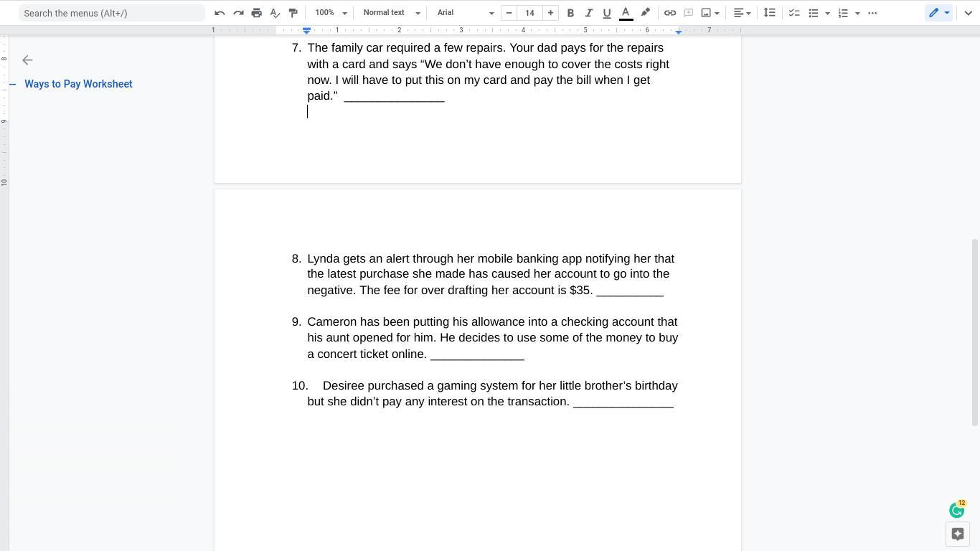Print the document
Image resolution: width=980 pixels, height=551 pixels.
(x=256, y=13)
